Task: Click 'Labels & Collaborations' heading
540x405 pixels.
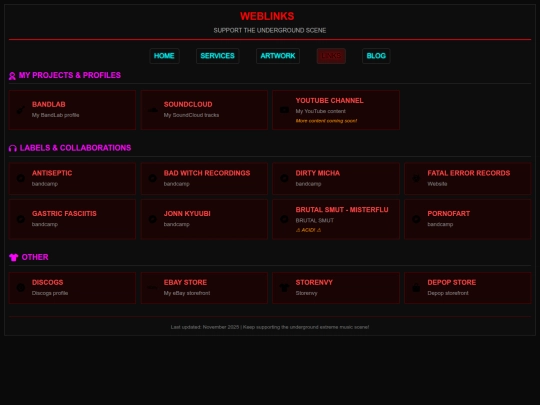Action: (75, 148)
